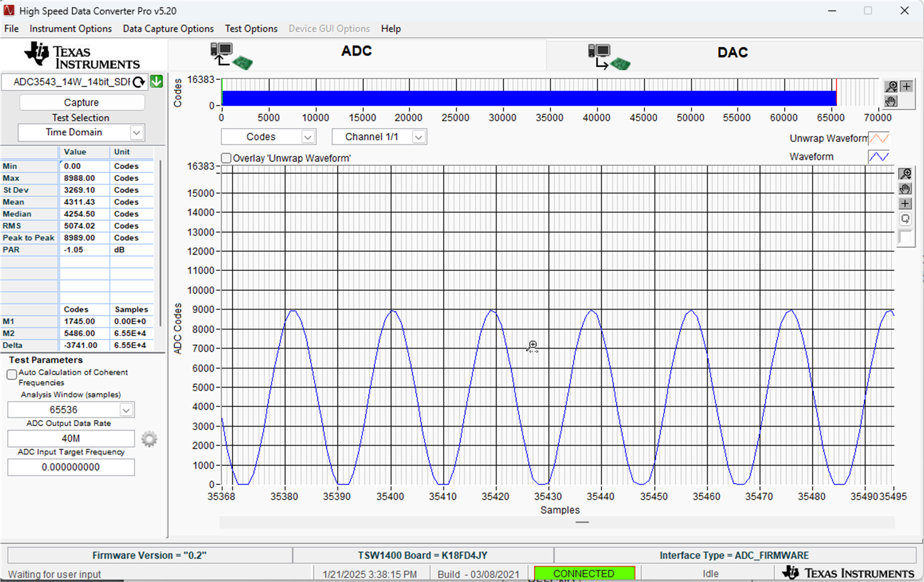924x582 pixels.
Task: Open the Data Capture Options menu
Action: (x=168, y=29)
